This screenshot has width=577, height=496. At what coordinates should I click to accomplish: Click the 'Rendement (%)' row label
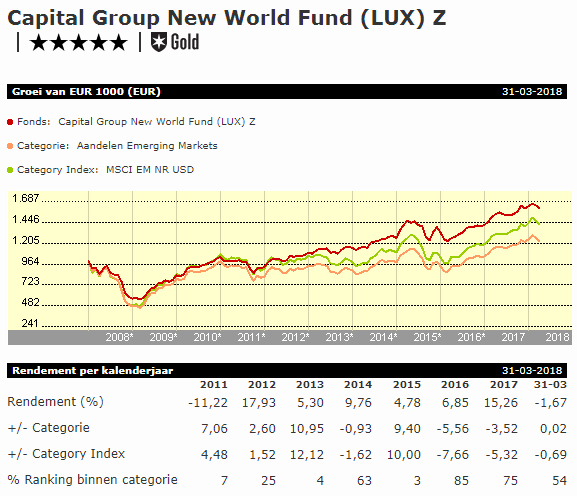56,402
